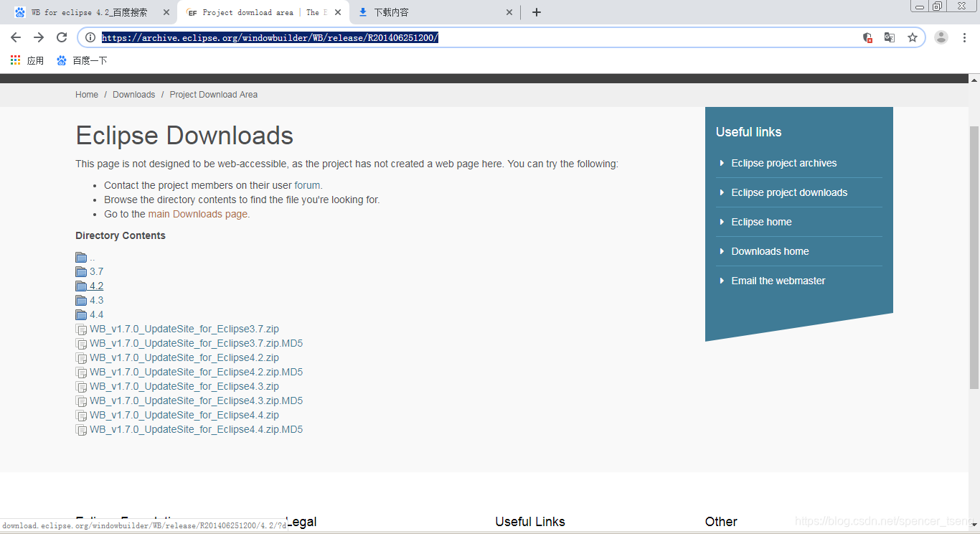Go to the main Downloads page link
The width and height of the screenshot is (980, 534).
pyautogui.click(x=198, y=214)
